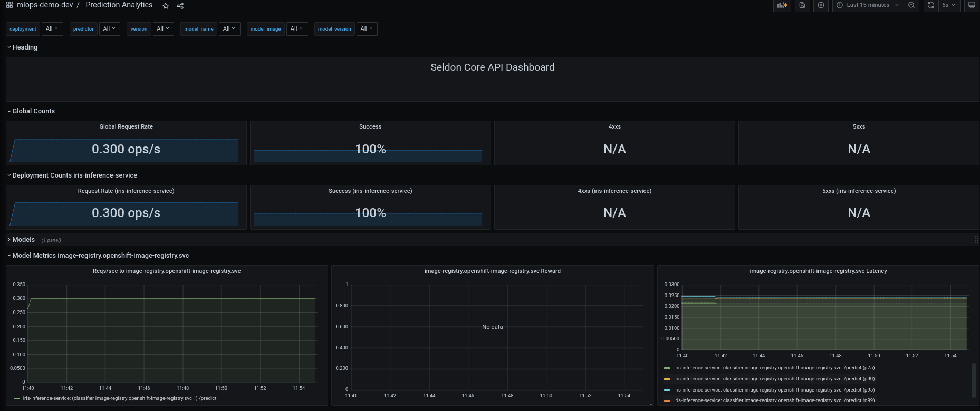Screen dimensions: 980x411
Task: Click the p95 legend color swatch
Action: pyautogui.click(x=667, y=390)
